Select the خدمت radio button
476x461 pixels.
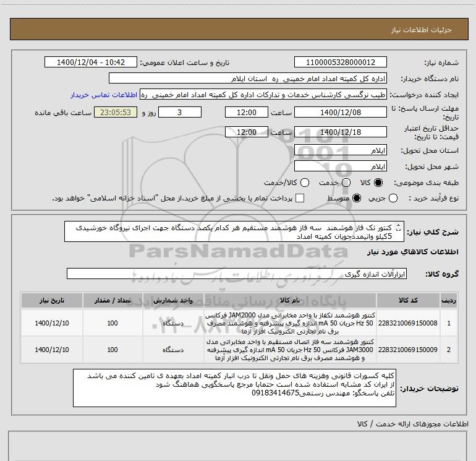[346, 183]
